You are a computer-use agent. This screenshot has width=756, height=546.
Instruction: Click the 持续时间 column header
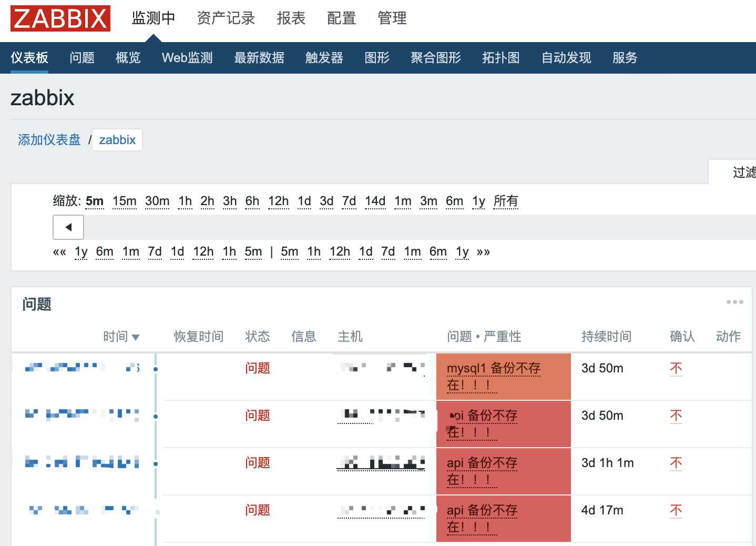point(607,337)
